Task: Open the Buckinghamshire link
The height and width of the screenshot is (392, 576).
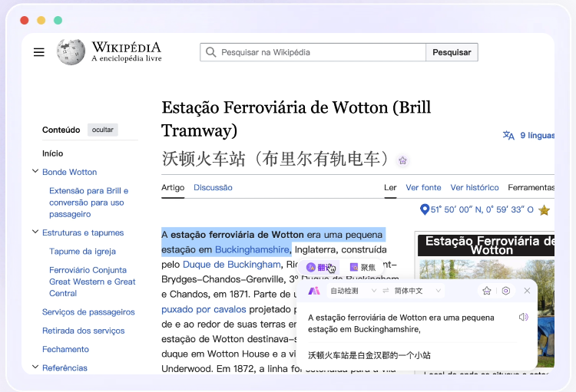Action: pyautogui.click(x=252, y=249)
